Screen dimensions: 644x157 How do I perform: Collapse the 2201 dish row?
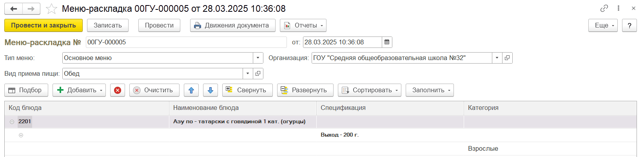[x=12, y=122]
